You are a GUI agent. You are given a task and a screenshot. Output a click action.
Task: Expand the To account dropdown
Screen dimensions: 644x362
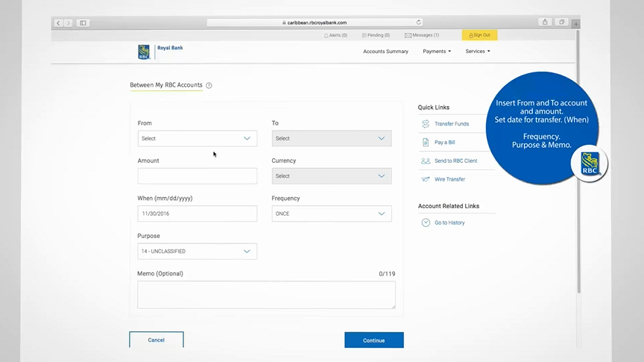point(331,139)
